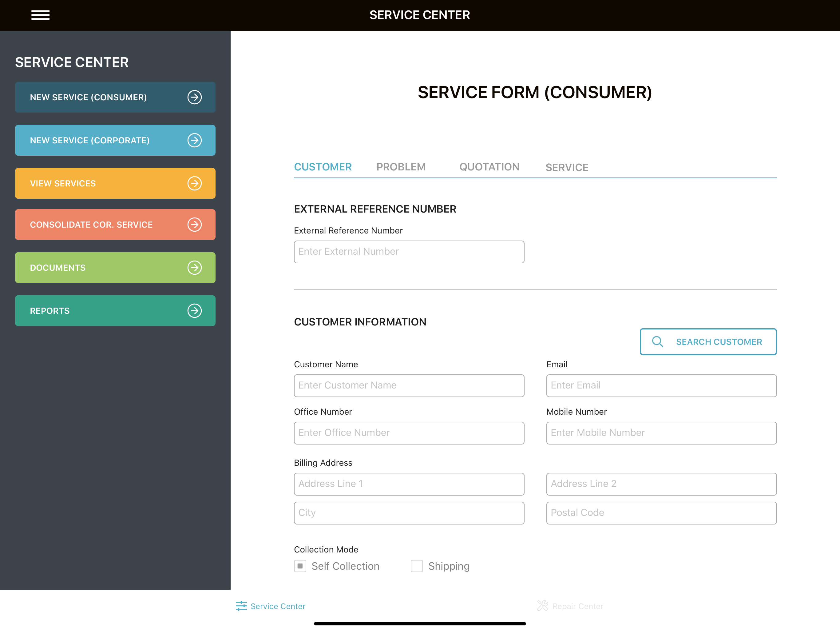Screen dimensions: 840x630
Task: Focus the Postal Code field
Action: point(661,512)
